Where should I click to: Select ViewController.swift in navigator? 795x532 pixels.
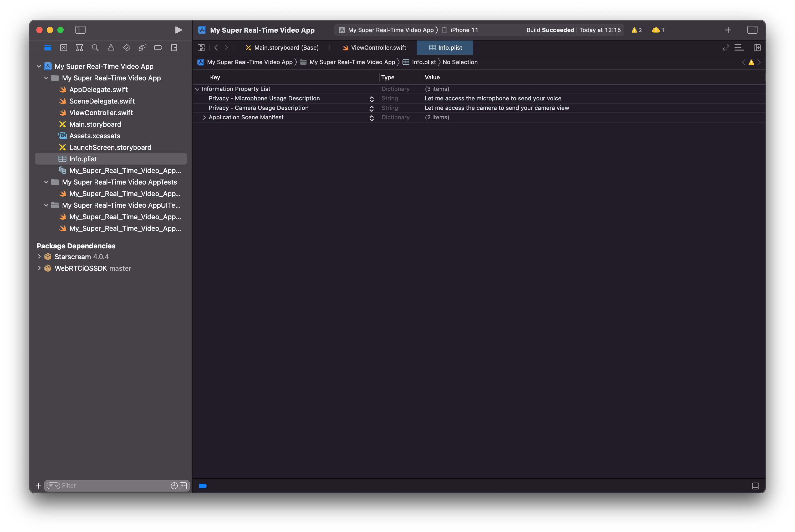coord(101,113)
